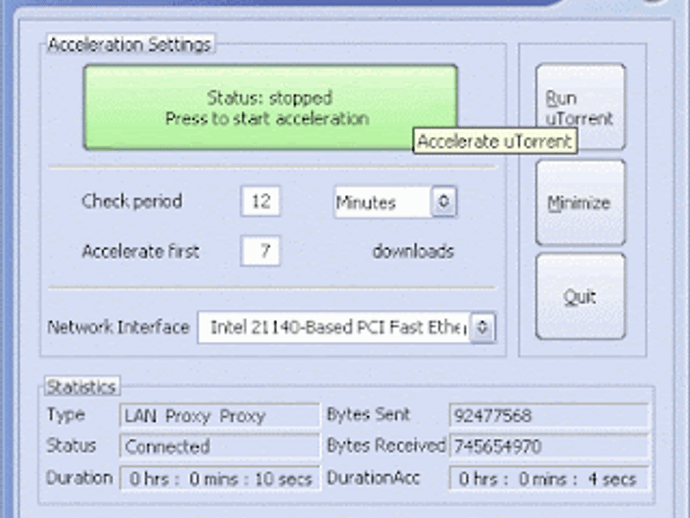690x518 pixels.
Task: Click the Network Interface label
Action: [118, 327]
